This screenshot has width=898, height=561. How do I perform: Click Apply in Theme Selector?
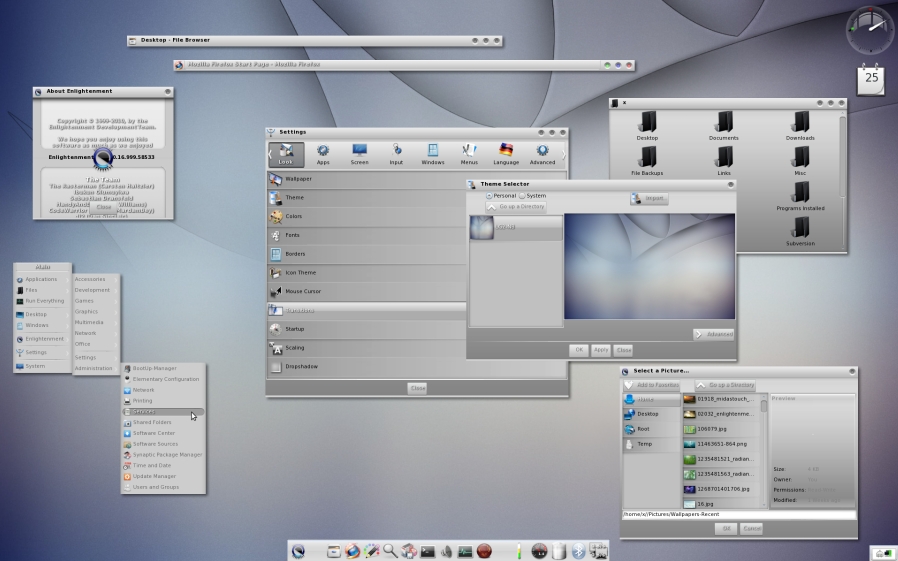[x=600, y=350]
